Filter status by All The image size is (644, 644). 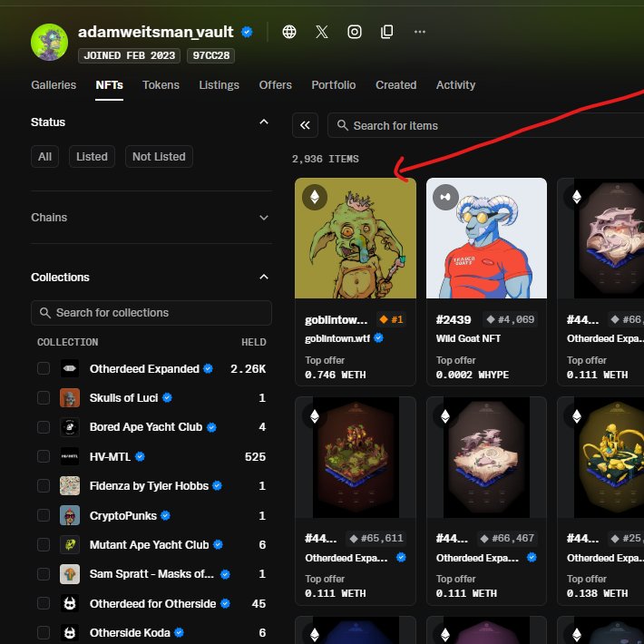tap(44, 157)
